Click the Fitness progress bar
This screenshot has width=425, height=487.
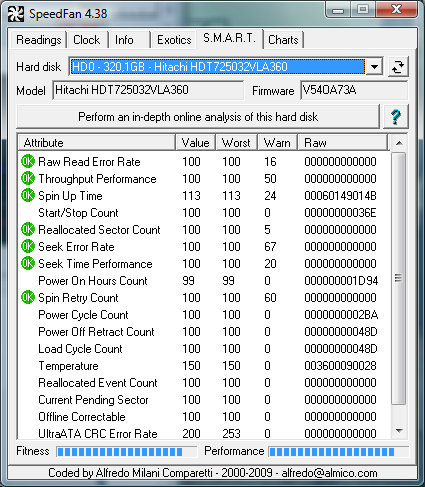tap(127, 452)
